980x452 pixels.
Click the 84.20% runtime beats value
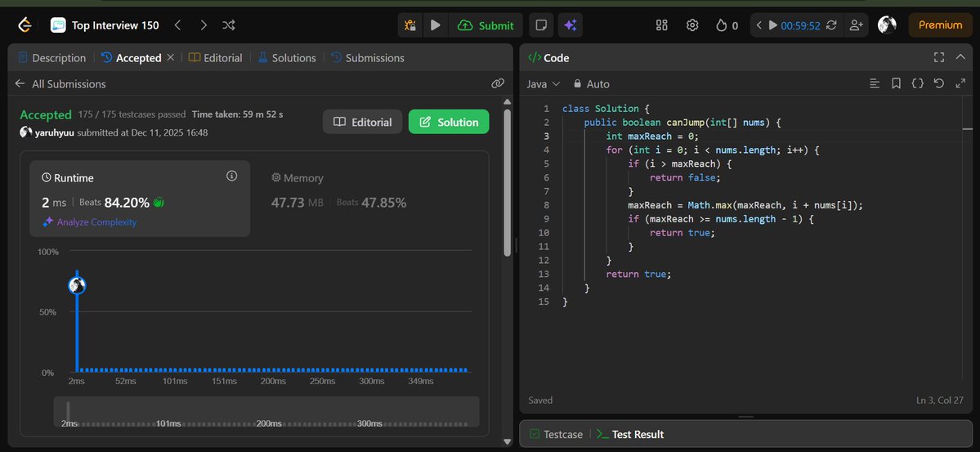(x=127, y=203)
